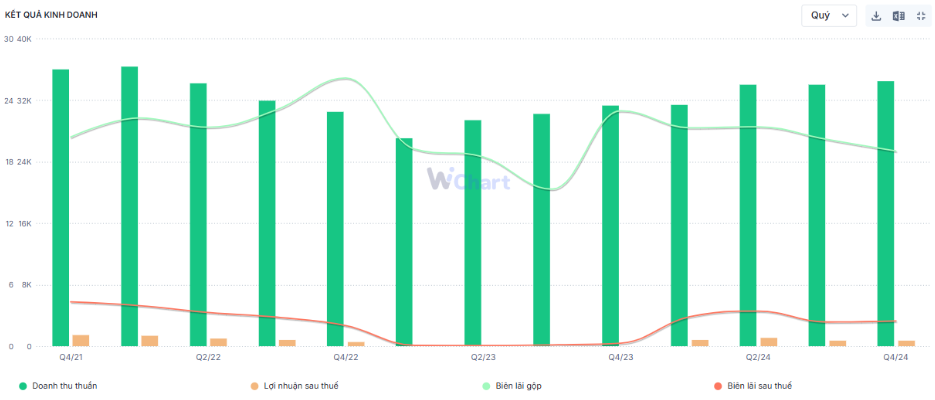The width and height of the screenshot is (935, 400).
Task: Select the Q4/23 green revenue bar
Action: pyautogui.click(x=610, y=225)
